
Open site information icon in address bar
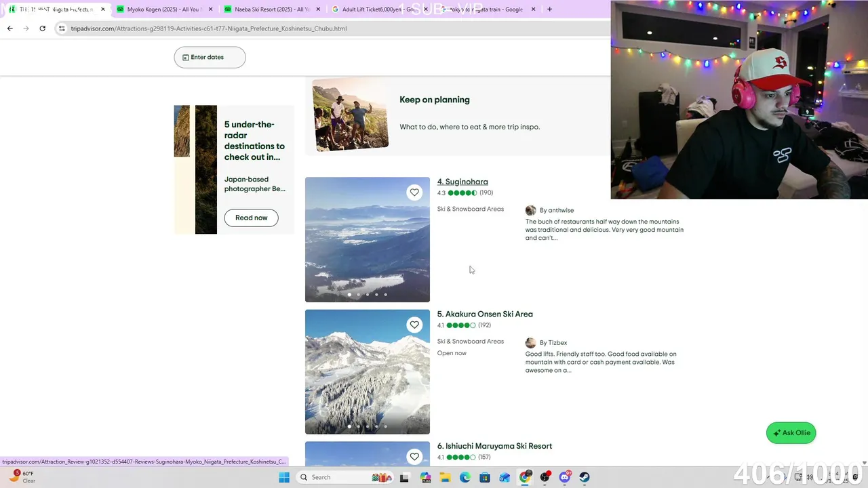click(62, 28)
